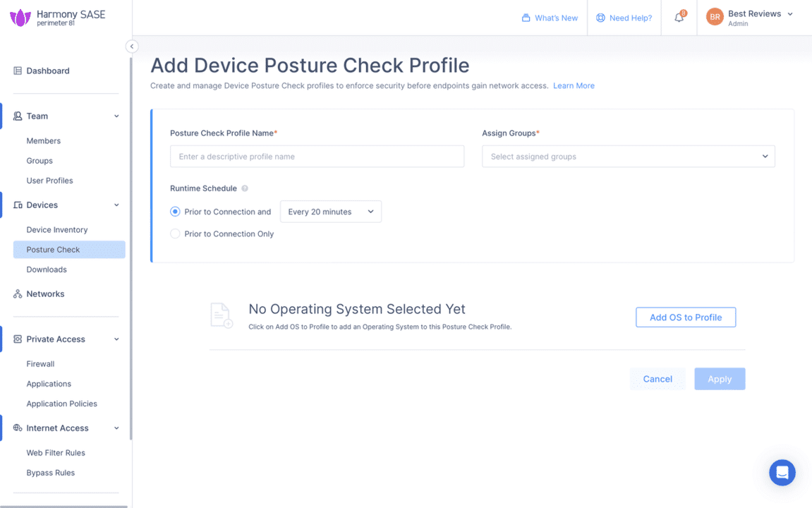The image size is (812, 508).
Task: Open the notifications bell
Action: pyautogui.click(x=678, y=18)
